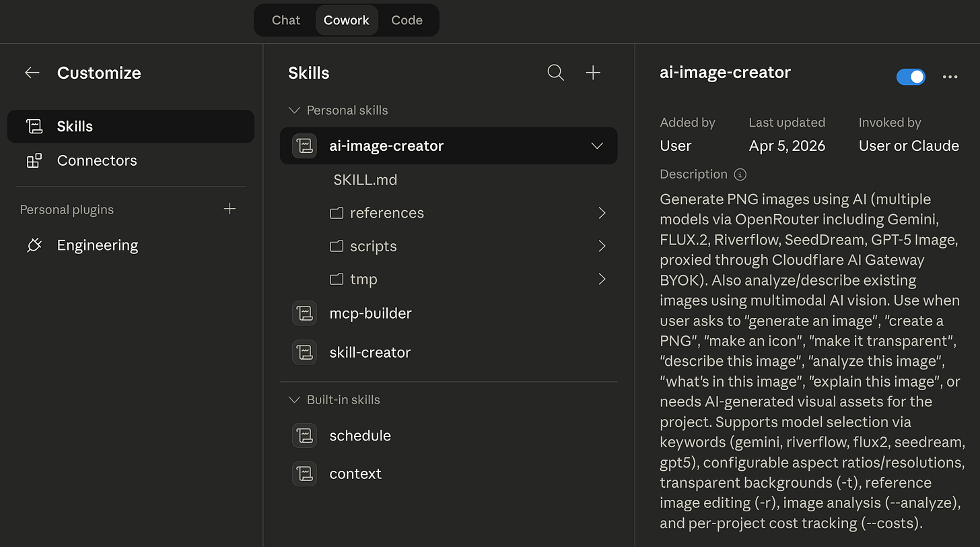Switch to the Code tab

tap(407, 20)
